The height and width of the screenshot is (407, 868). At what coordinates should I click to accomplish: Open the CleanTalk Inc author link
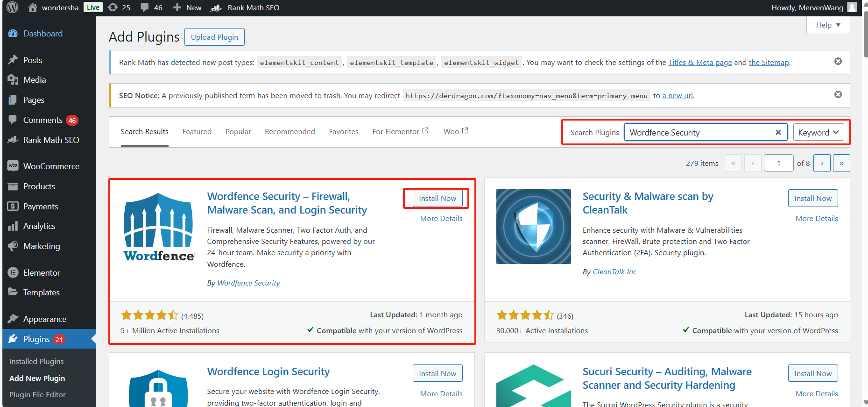coord(614,272)
